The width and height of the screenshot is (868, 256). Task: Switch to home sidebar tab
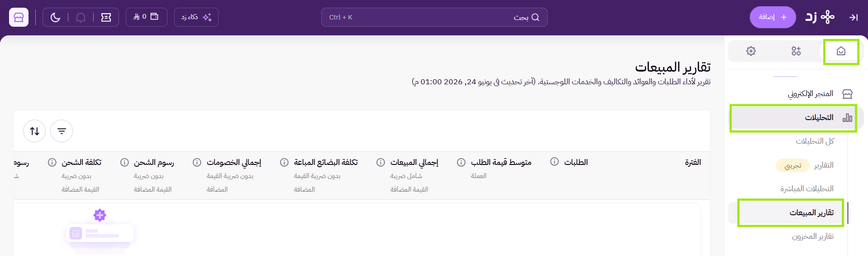(840, 51)
